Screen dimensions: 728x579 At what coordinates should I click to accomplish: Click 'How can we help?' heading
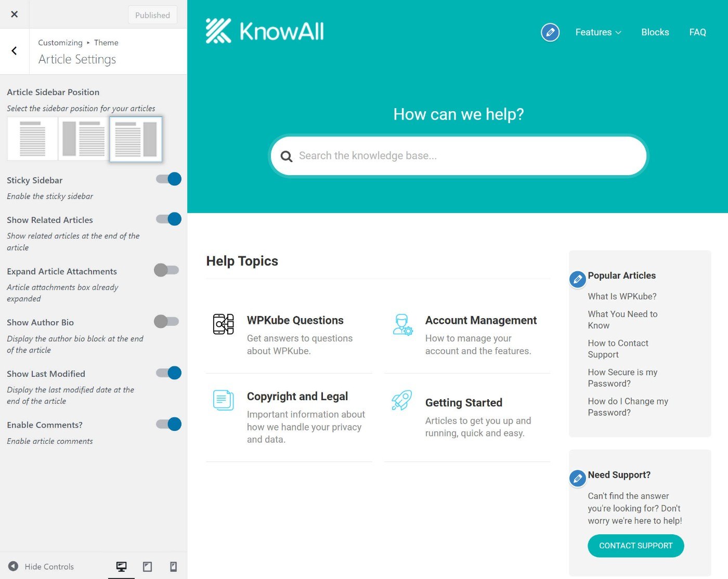click(x=459, y=114)
